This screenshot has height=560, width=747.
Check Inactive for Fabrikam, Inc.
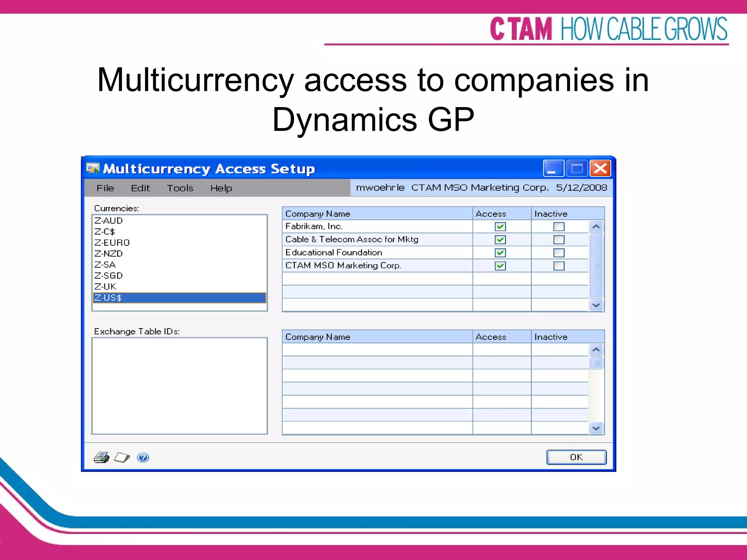pyautogui.click(x=559, y=227)
